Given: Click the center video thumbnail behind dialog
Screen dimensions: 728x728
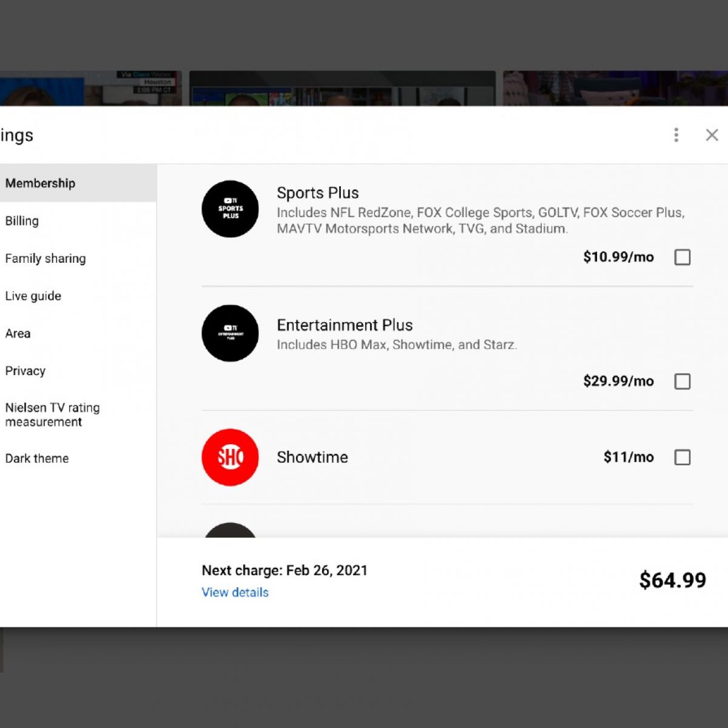Looking at the screenshot, I should 342,89.
